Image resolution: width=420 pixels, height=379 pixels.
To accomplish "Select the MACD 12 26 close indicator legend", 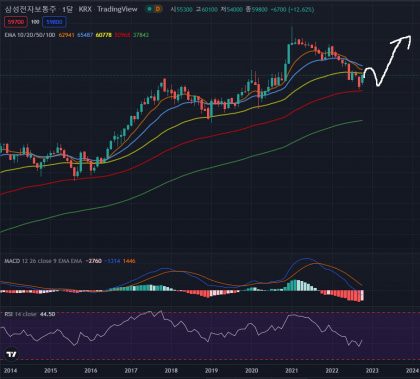I will [43, 261].
